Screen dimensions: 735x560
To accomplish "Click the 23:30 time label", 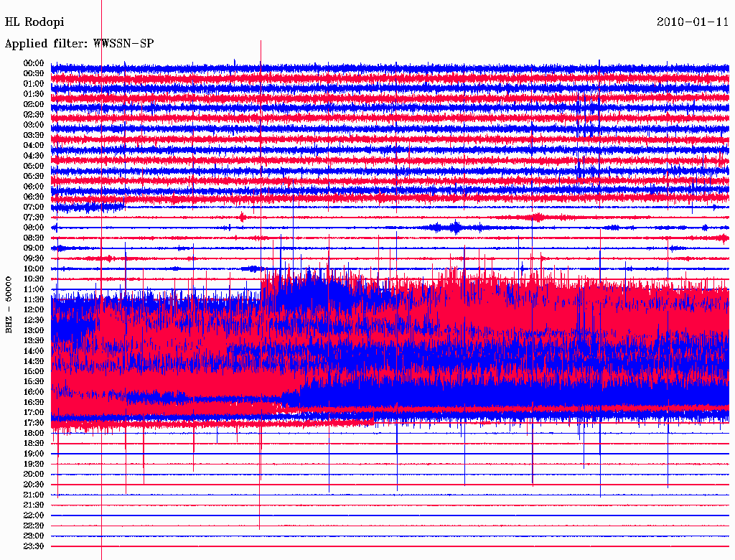I will pos(34,546).
